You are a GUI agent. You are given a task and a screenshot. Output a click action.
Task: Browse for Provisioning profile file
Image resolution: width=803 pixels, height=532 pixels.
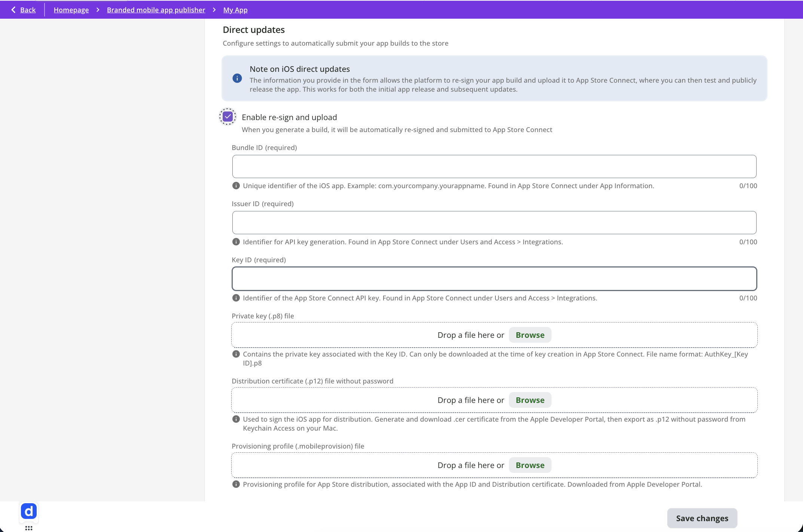click(x=530, y=465)
